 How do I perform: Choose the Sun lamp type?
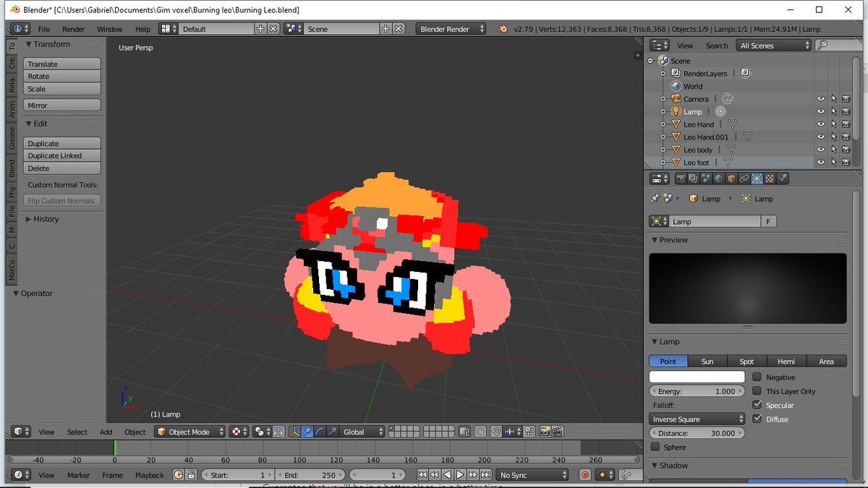pos(707,361)
